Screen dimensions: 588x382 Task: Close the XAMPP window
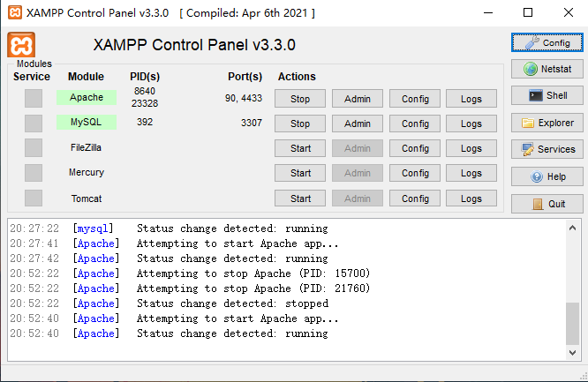569,12
